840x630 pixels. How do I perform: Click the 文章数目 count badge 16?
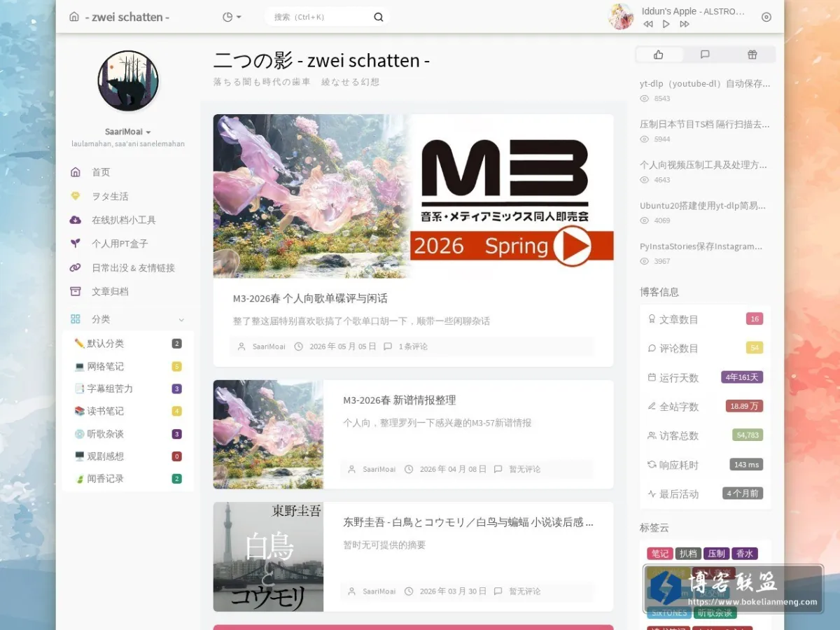tap(755, 319)
